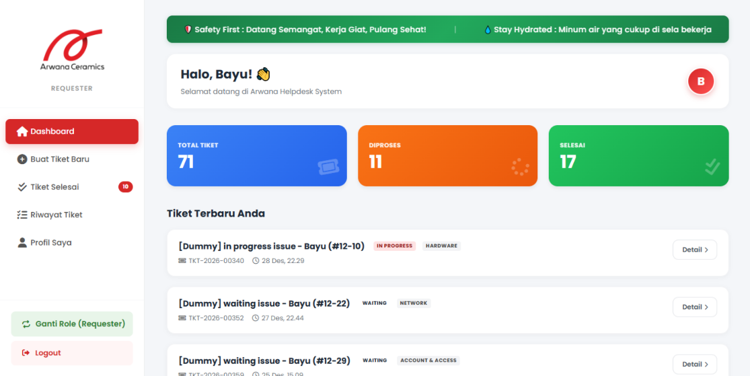Click waiting issue #12-29 ticket title

point(264,361)
